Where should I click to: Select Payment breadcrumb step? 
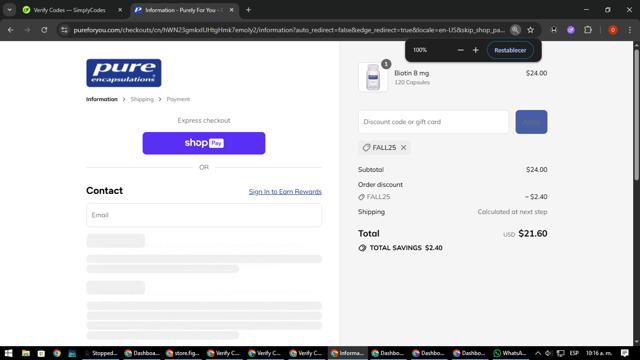178,99
